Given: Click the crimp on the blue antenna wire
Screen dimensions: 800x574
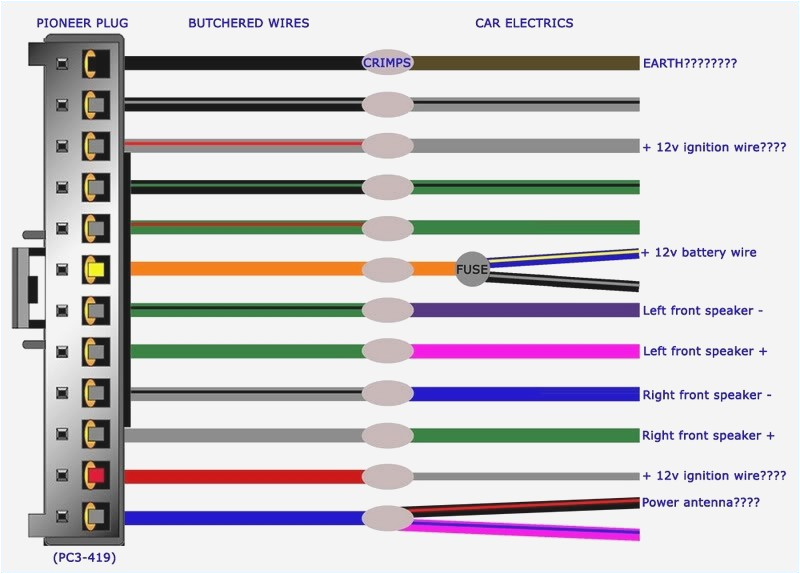Looking at the screenshot, I should 387,518.
